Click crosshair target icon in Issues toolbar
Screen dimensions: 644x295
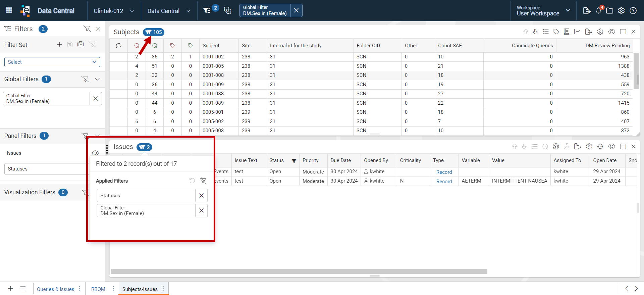pos(600,146)
